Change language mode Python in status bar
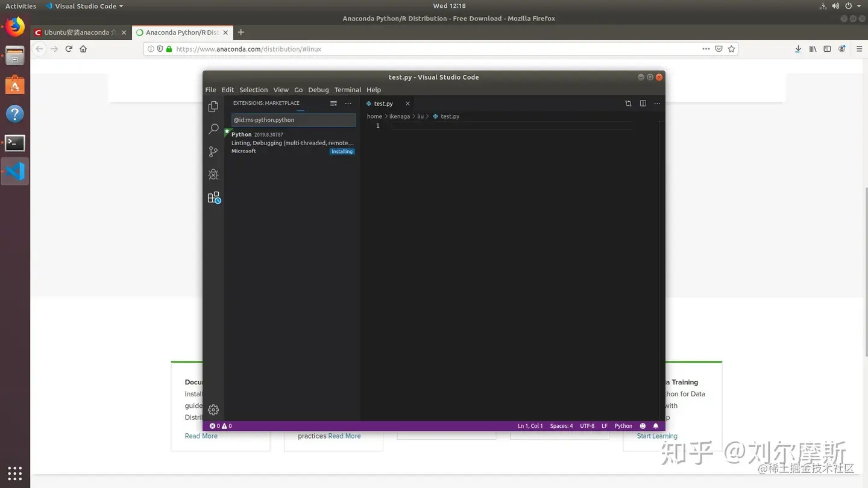 pyautogui.click(x=623, y=426)
